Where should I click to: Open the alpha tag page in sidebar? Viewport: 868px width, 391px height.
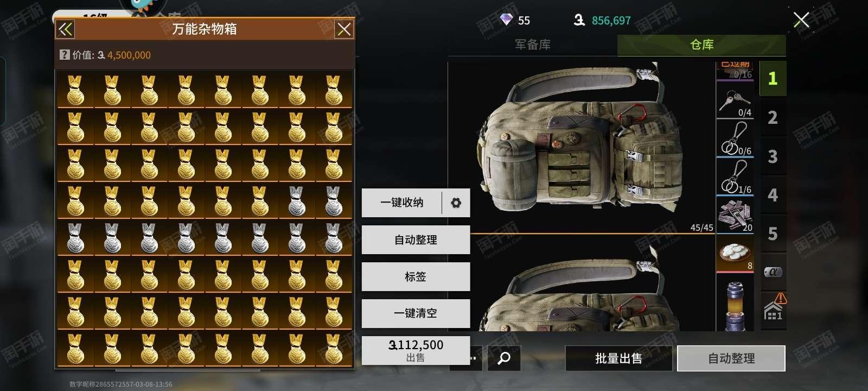(773, 272)
